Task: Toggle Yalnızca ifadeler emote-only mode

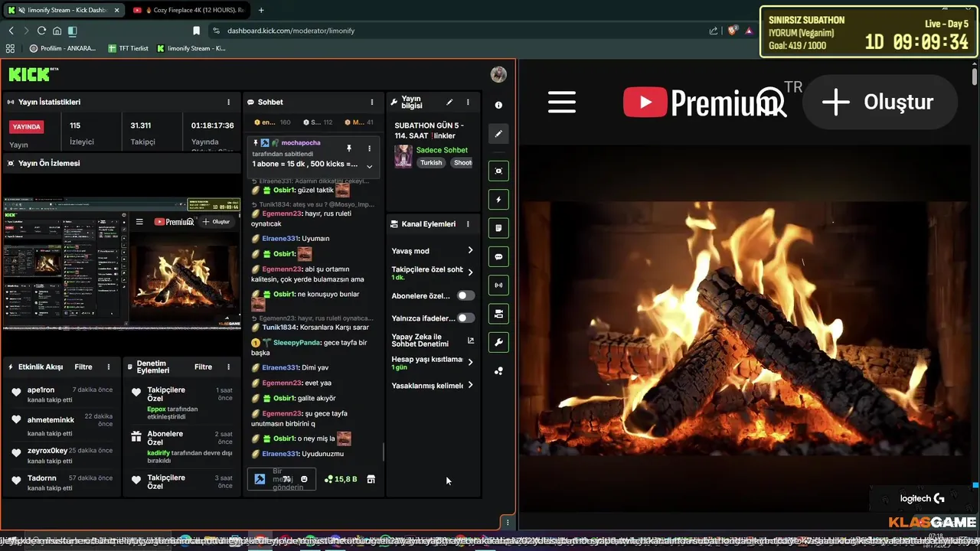Action: click(465, 318)
